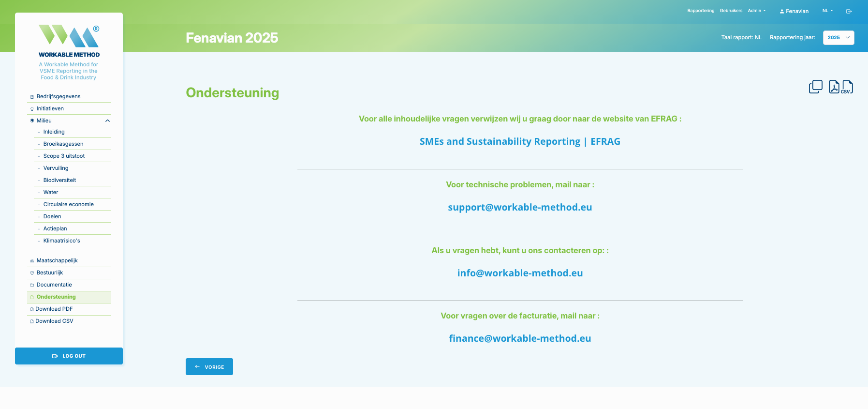Open the Gebruikers menu item
This screenshot has height=409, width=868.
click(x=731, y=11)
